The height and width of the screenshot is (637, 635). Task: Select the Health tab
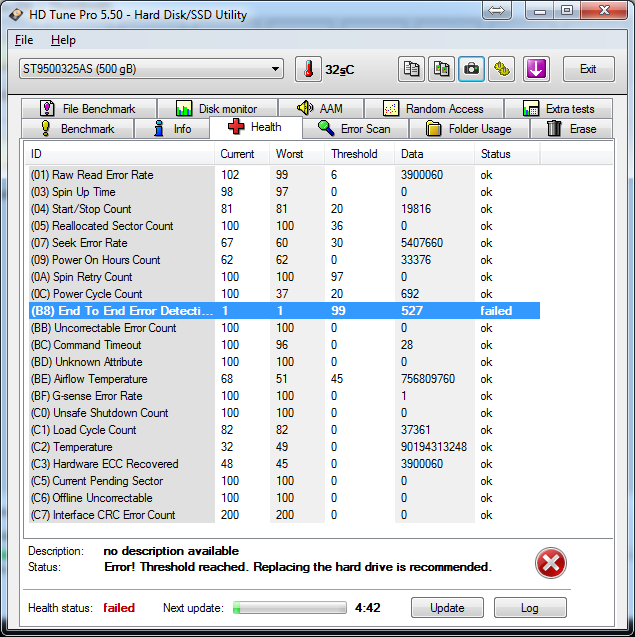point(256,127)
